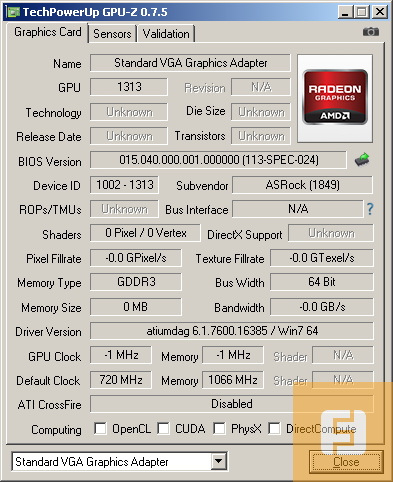Click the ATI CrossFire Disabled field
Viewport: 393px width, 482px height.
click(232, 404)
